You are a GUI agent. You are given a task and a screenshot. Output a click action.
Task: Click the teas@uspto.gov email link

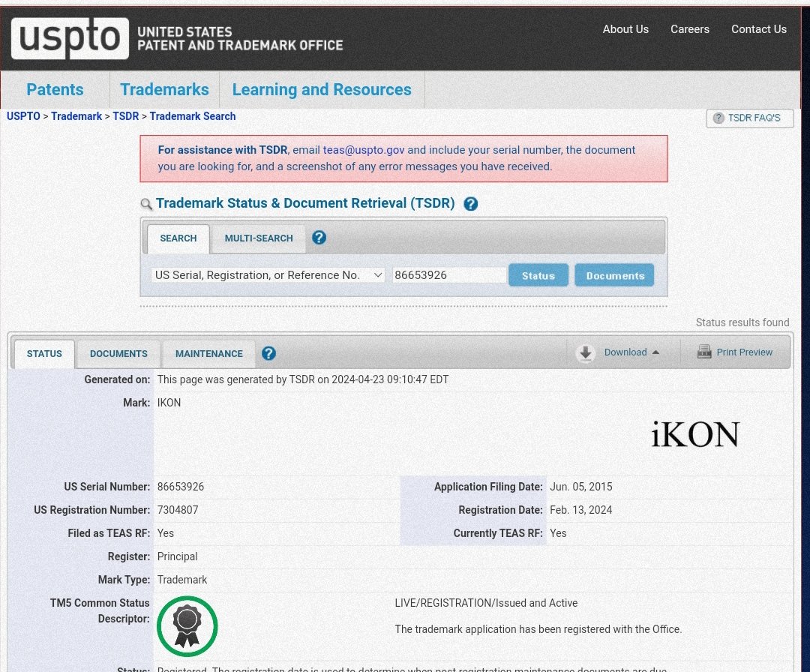[x=364, y=150]
